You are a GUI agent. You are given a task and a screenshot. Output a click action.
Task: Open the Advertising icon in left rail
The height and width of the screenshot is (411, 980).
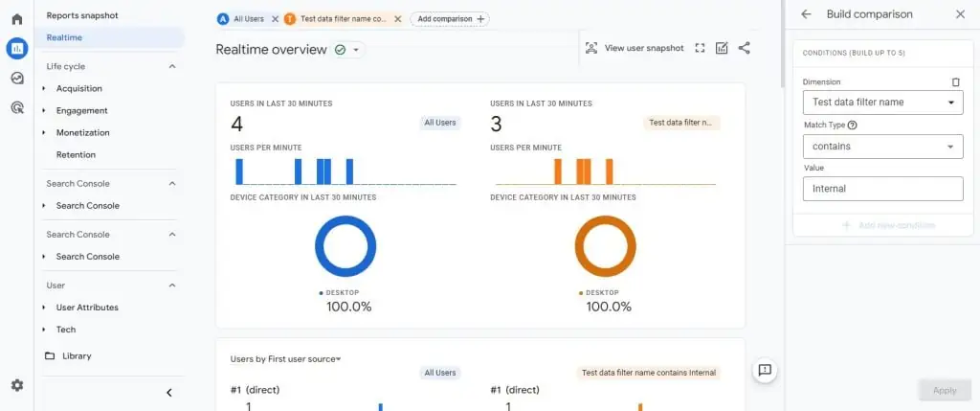[17, 107]
